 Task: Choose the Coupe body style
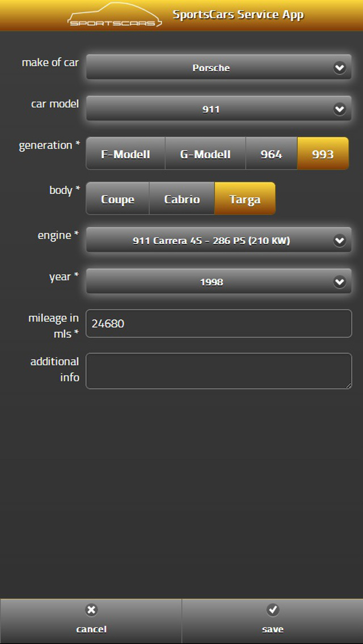pos(117,198)
